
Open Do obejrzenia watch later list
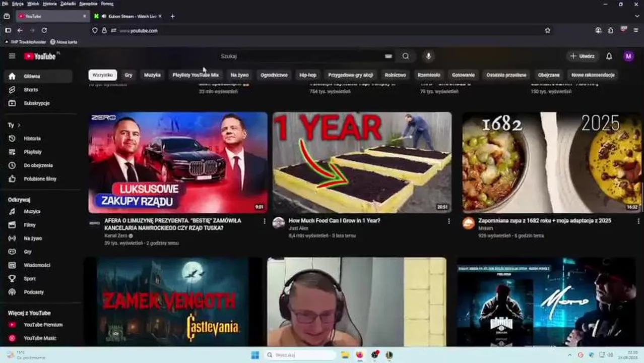(38, 165)
